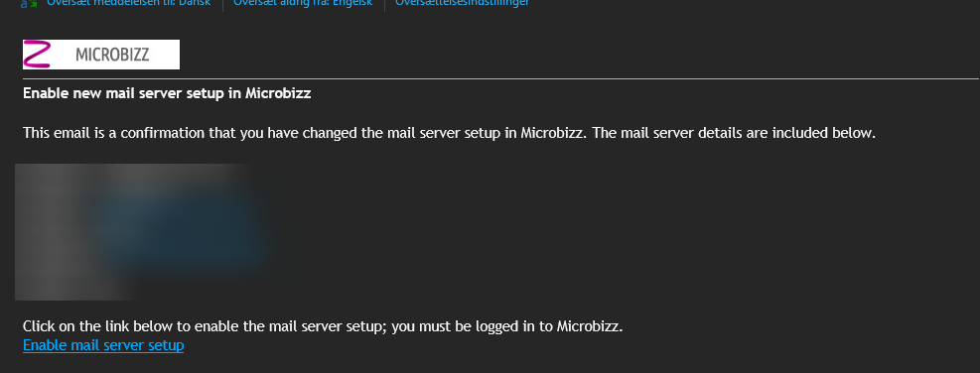
Task: Translate the message to Dansk
Action: click(x=129, y=3)
